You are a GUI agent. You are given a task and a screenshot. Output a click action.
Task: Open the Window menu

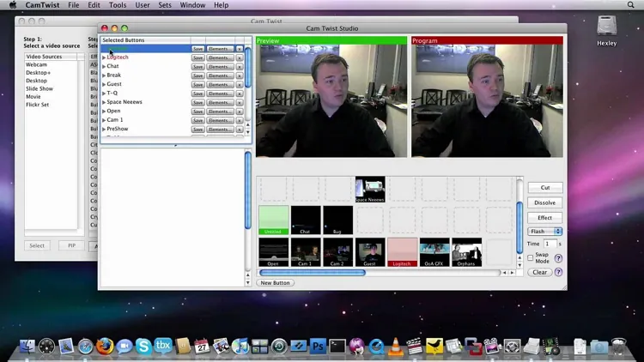click(x=192, y=5)
